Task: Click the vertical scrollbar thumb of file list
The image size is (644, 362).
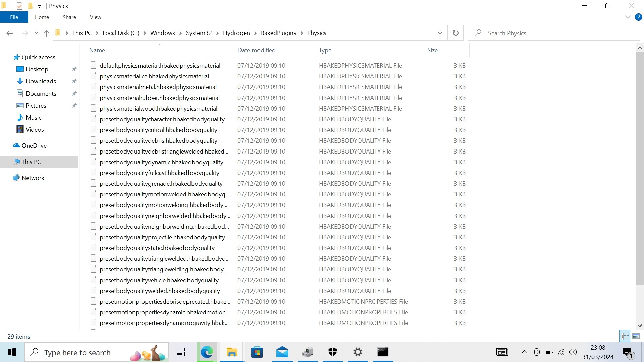Action: [x=640, y=168]
